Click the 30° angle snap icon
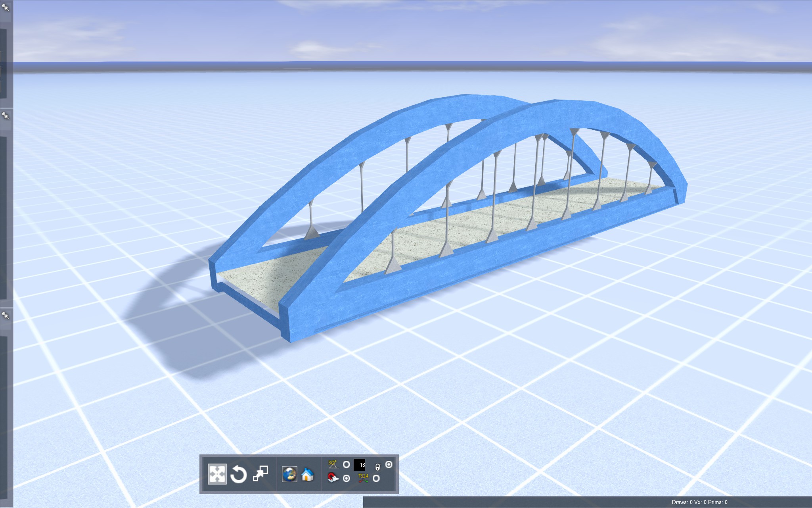 pyautogui.click(x=333, y=464)
